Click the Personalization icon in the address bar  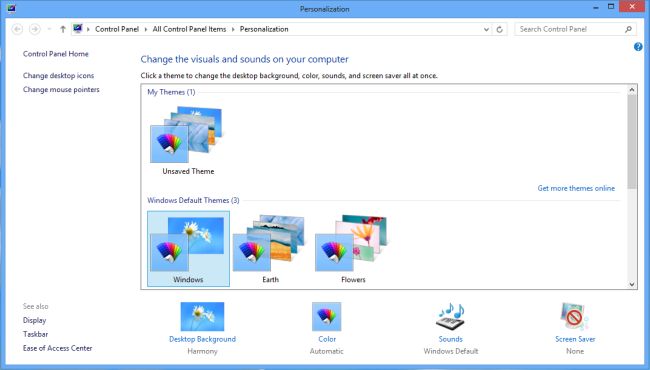[78, 29]
